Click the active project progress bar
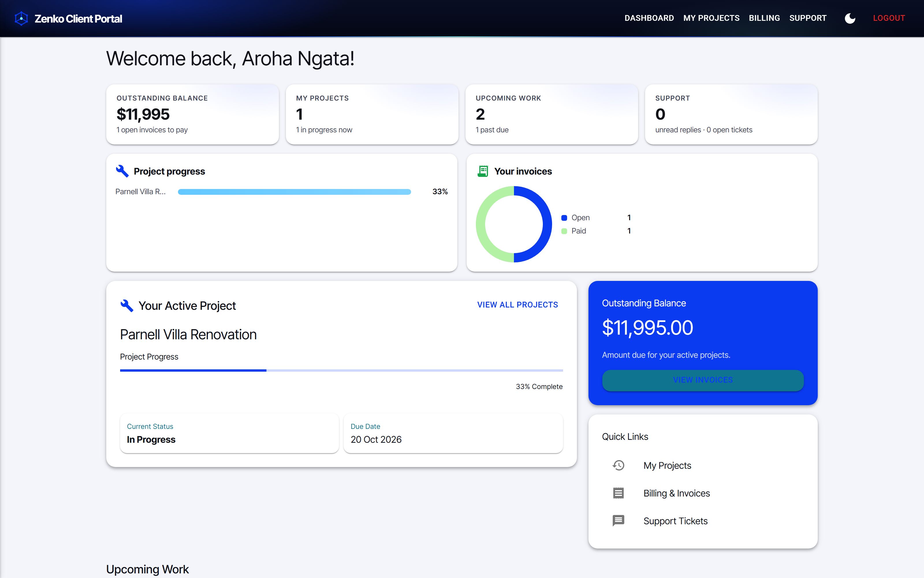The width and height of the screenshot is (924, 578). (341, 370)
